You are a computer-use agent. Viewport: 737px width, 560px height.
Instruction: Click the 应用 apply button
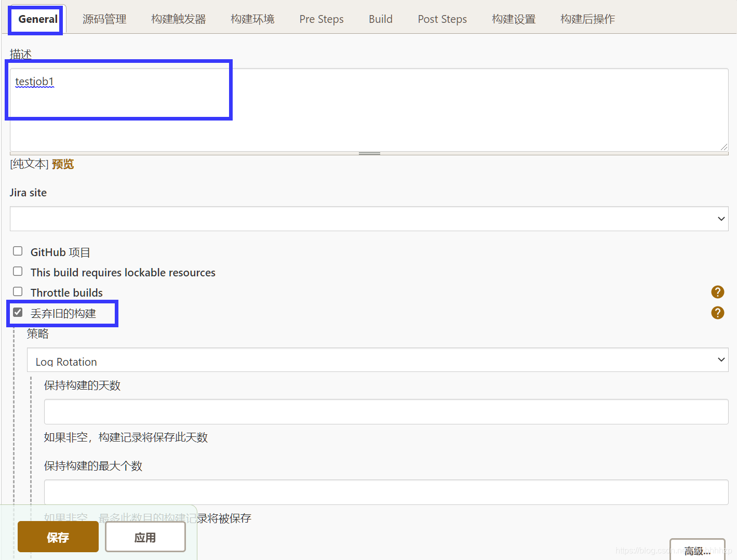145,537
